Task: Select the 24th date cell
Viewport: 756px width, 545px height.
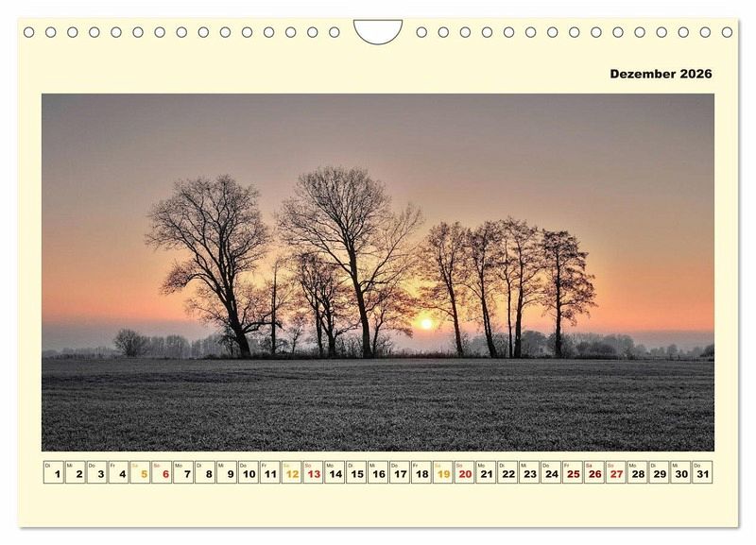Action: pyautogui.click(x=551, y=472)
